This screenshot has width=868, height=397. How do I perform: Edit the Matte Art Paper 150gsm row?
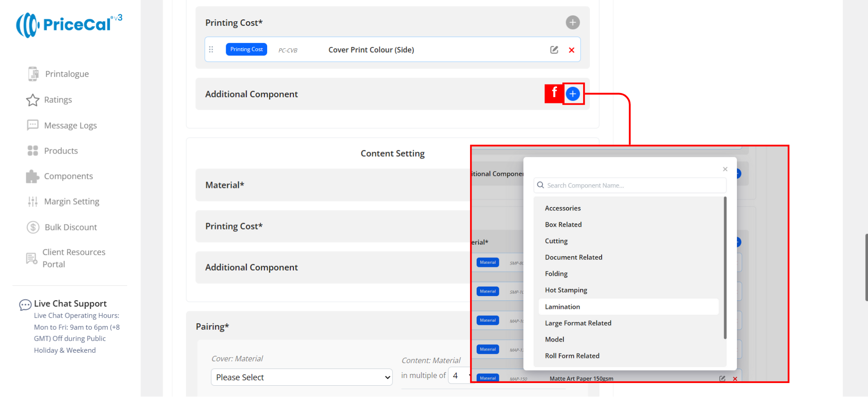[722, 379]
